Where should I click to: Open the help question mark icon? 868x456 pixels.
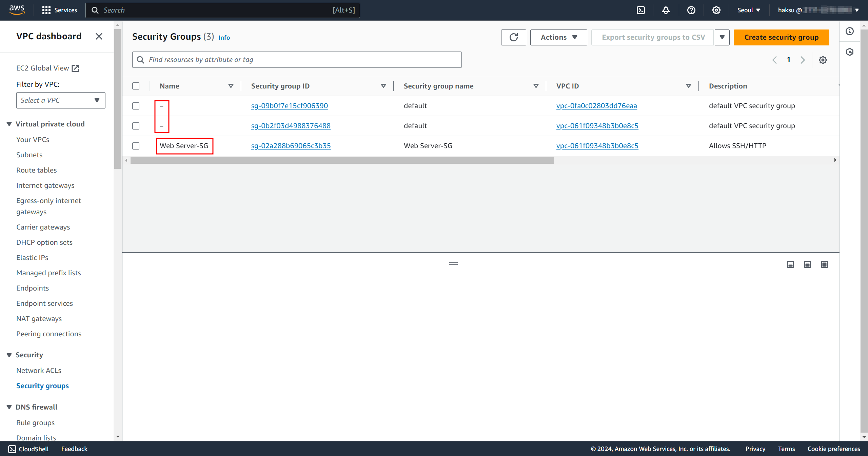pos(691,10)
